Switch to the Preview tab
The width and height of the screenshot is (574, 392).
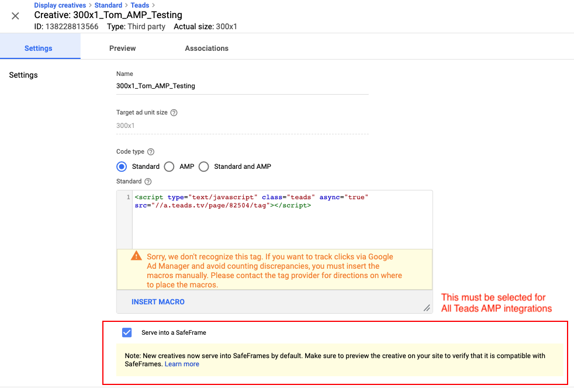tap(123, 48)
